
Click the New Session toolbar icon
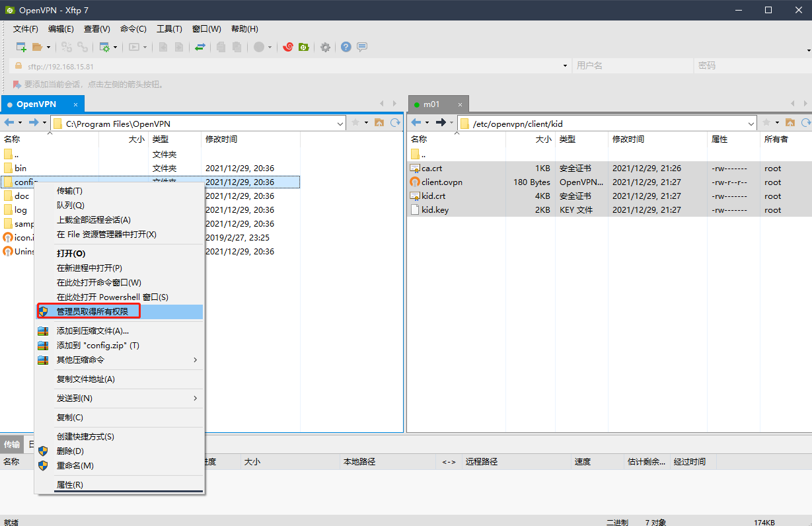tap(21, 47)
